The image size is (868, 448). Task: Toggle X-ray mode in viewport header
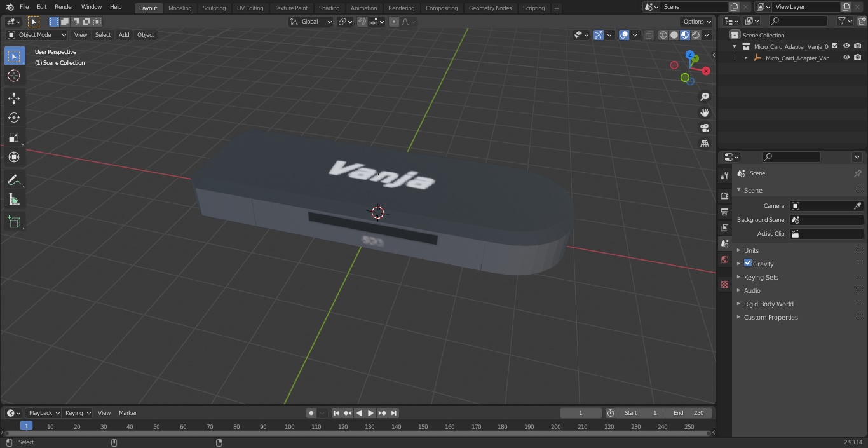tap(649, 35)
